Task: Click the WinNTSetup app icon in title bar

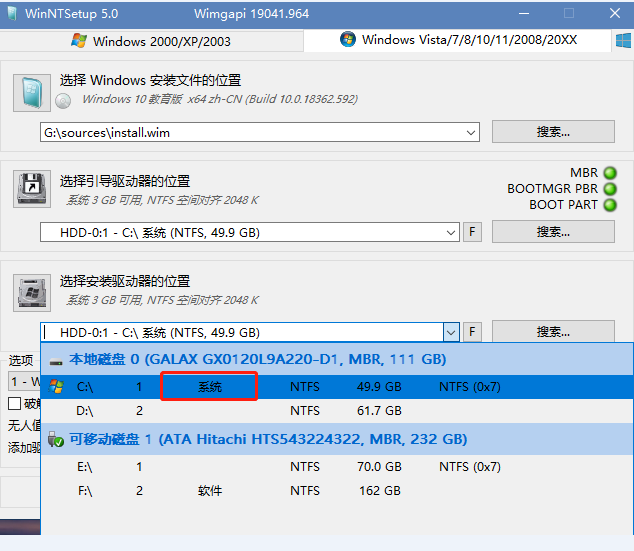Action: coord(13,14)
